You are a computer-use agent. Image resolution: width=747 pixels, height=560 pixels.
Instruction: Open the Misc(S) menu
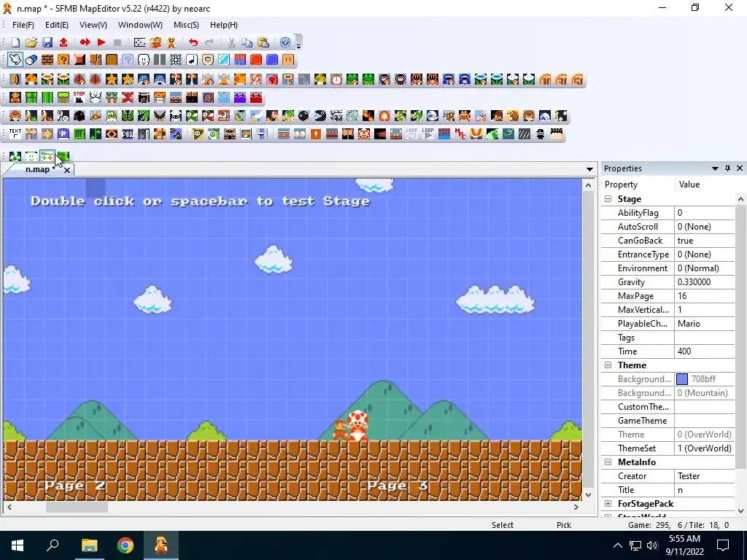click(x=186, y=25)
